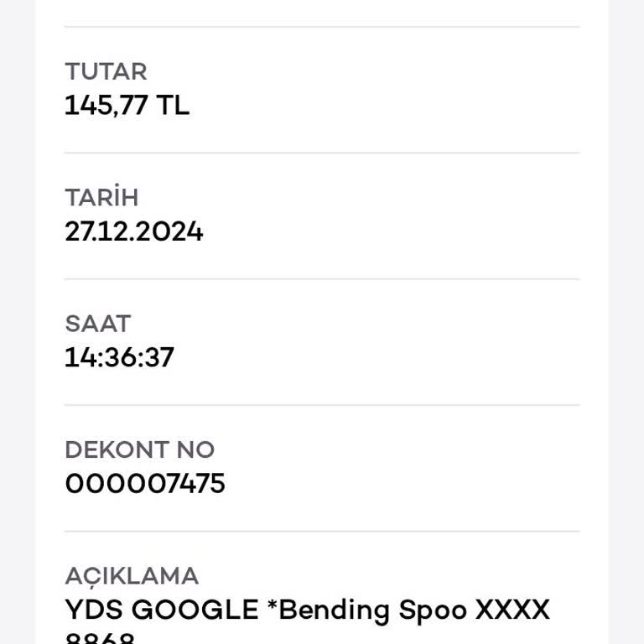Click the divider below the receipt number
Screen dimensions: 644x644
322,531
